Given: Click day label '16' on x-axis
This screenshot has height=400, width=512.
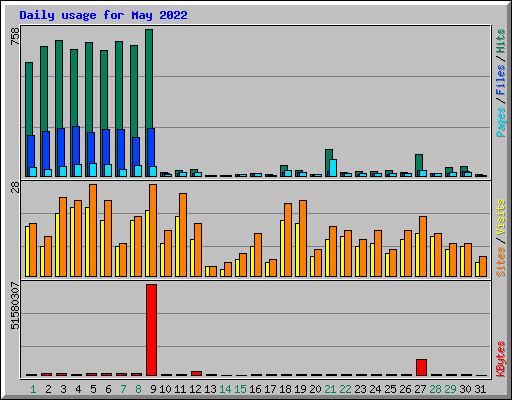Looking at the screenshot, I should [255, 389].
